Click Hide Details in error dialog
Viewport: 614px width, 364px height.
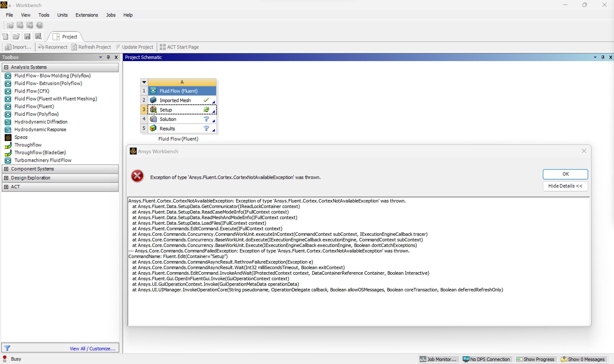tap(565, 186)
